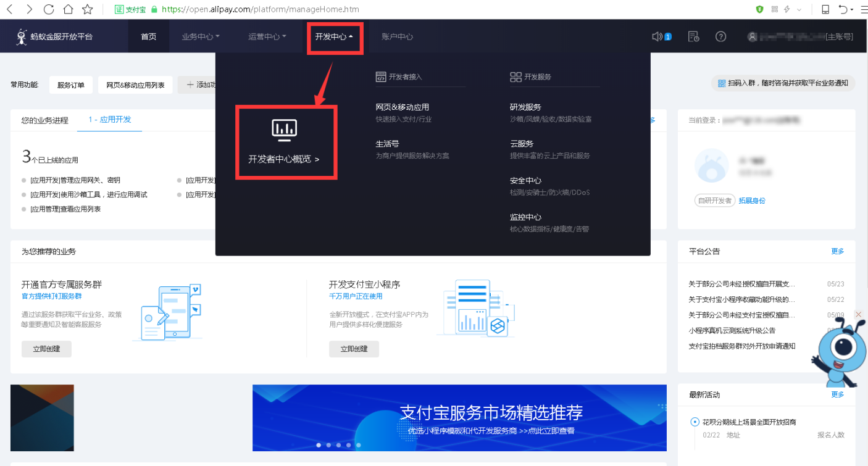This screenshot has width=868, height=466.
Task: Click the browser undo restore icon
Action: pyautogui.click(x=843, y=9)
